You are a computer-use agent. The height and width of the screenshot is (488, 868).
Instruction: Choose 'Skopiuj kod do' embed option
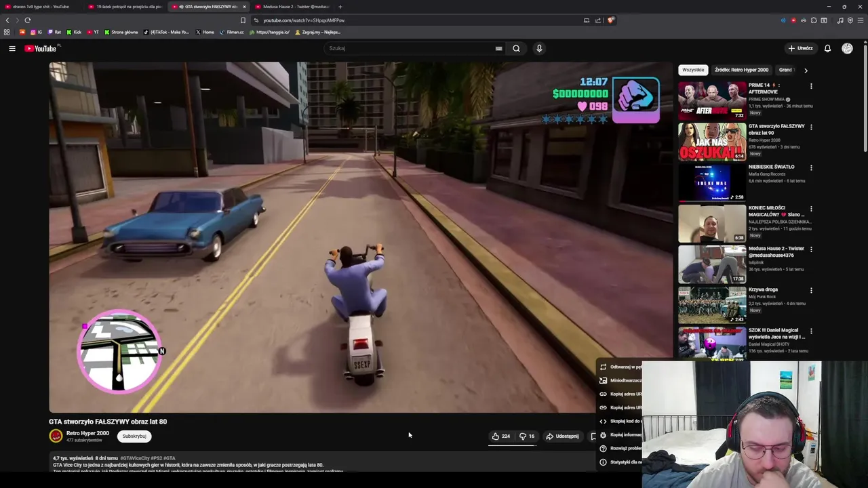point(620,421)
